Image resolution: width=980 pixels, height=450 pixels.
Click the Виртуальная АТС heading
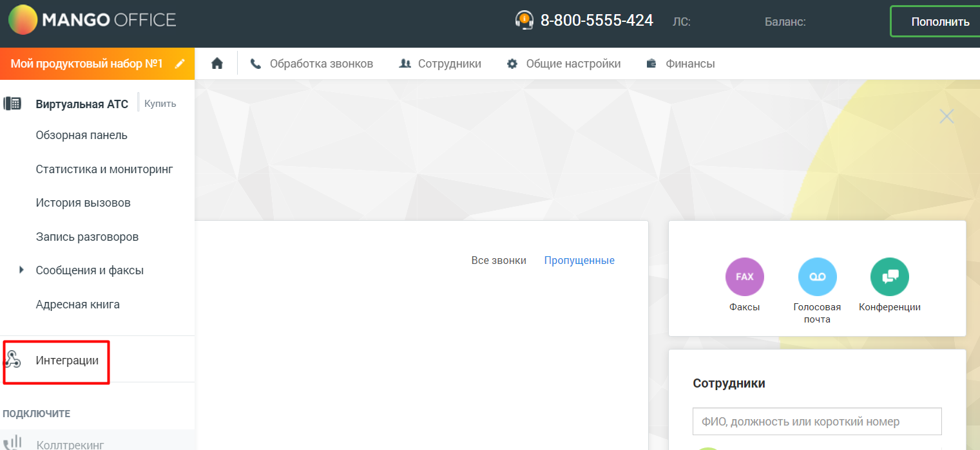pos(82,104)
